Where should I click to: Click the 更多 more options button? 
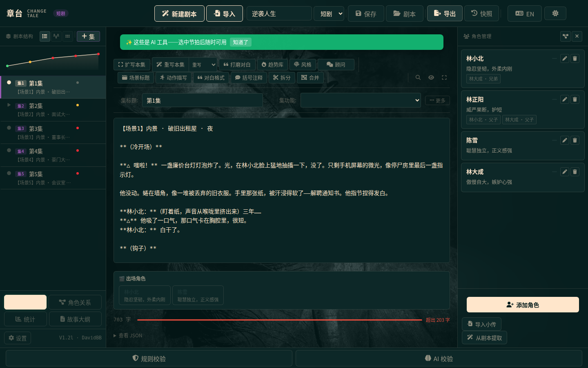[x=437, y=100]
